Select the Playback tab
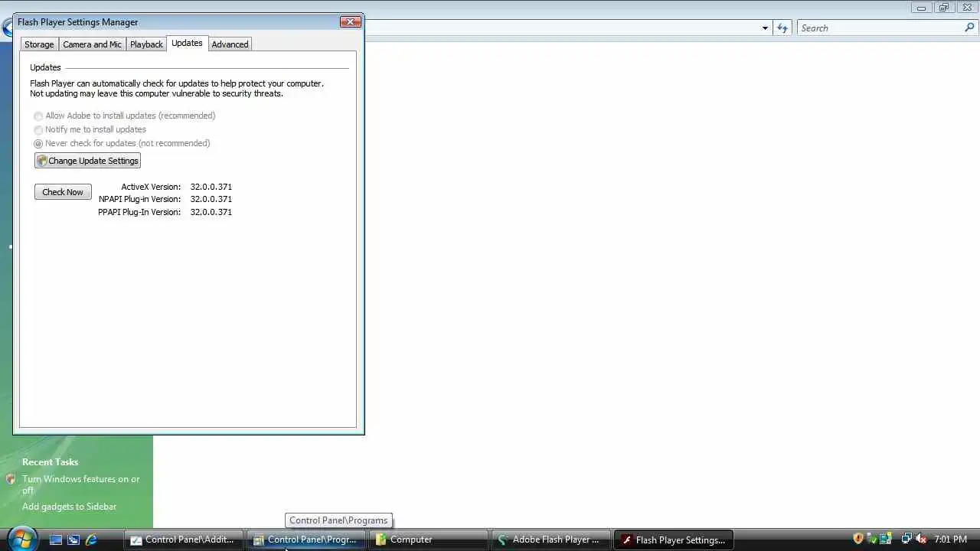980x551 pixels. click(146, 44)
